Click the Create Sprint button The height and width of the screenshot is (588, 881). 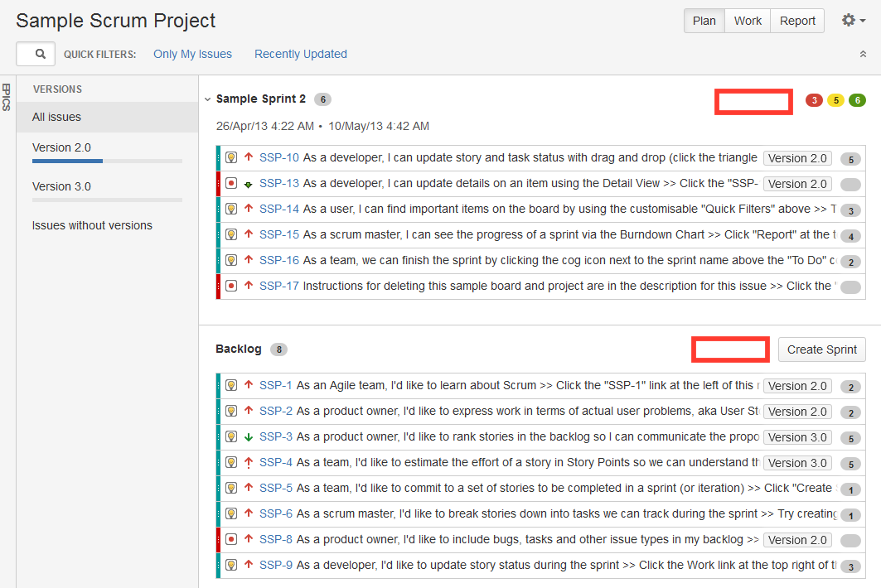[821, 349]
